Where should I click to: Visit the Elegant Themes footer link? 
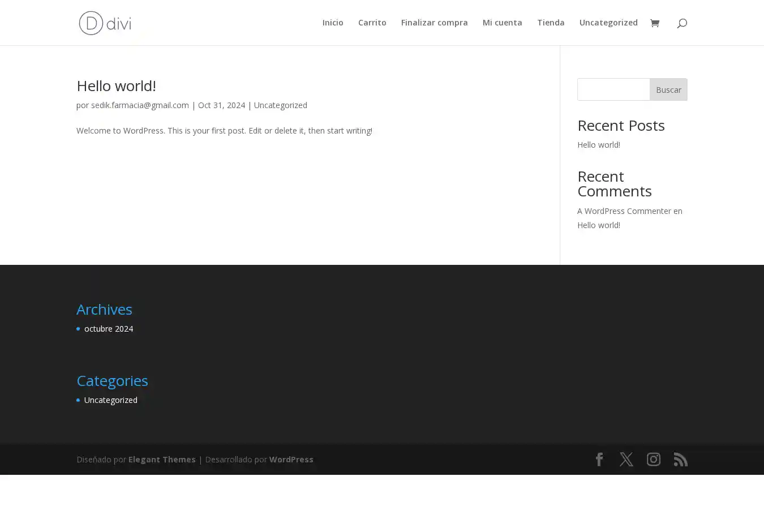(162, 460)
